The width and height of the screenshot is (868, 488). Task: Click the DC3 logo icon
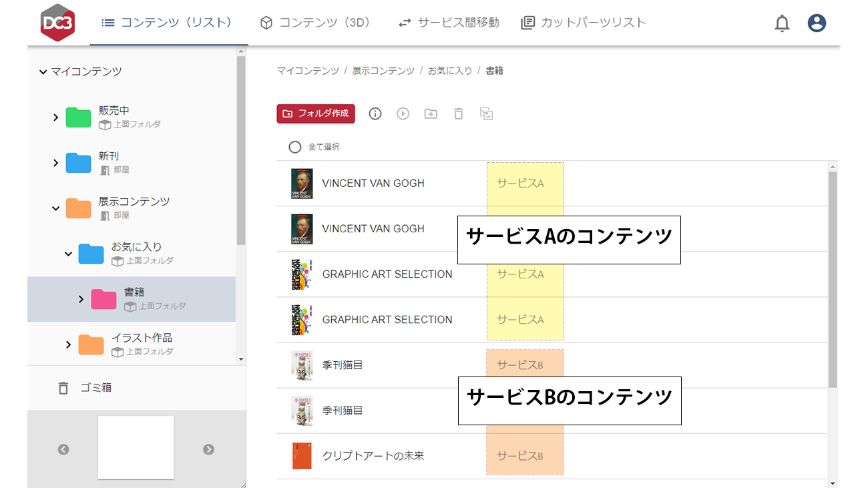coord(57,23)
